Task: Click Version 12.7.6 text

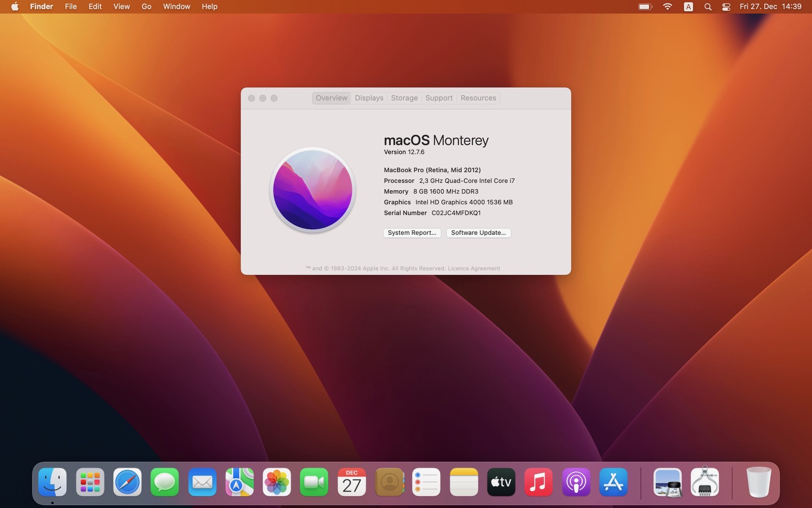Action: (x=404, y=152)
